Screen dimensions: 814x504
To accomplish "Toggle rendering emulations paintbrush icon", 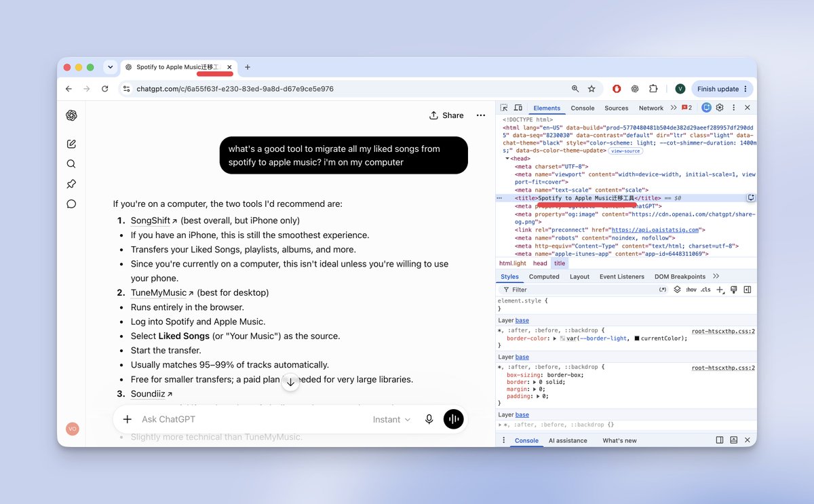I will click(x=734, y=290).
